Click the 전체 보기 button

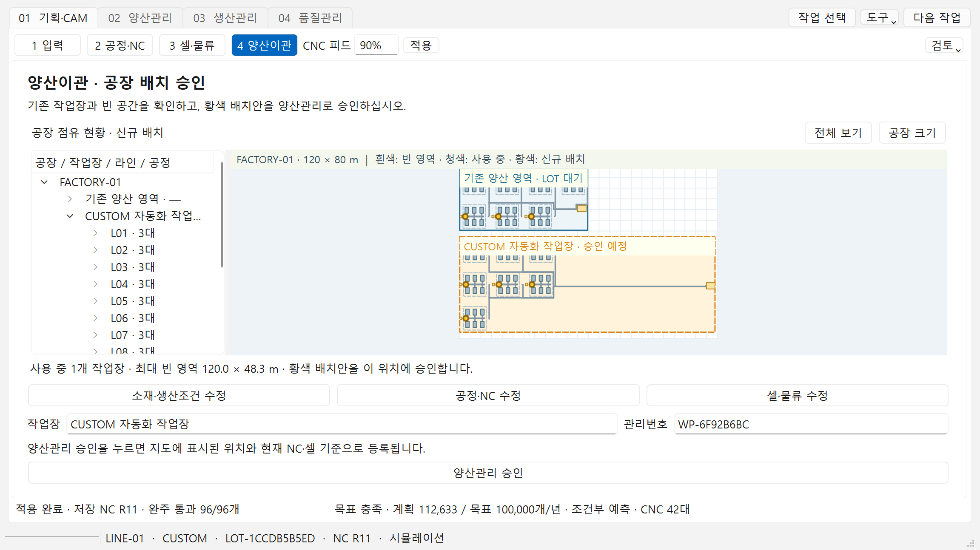tap(838, 133)
